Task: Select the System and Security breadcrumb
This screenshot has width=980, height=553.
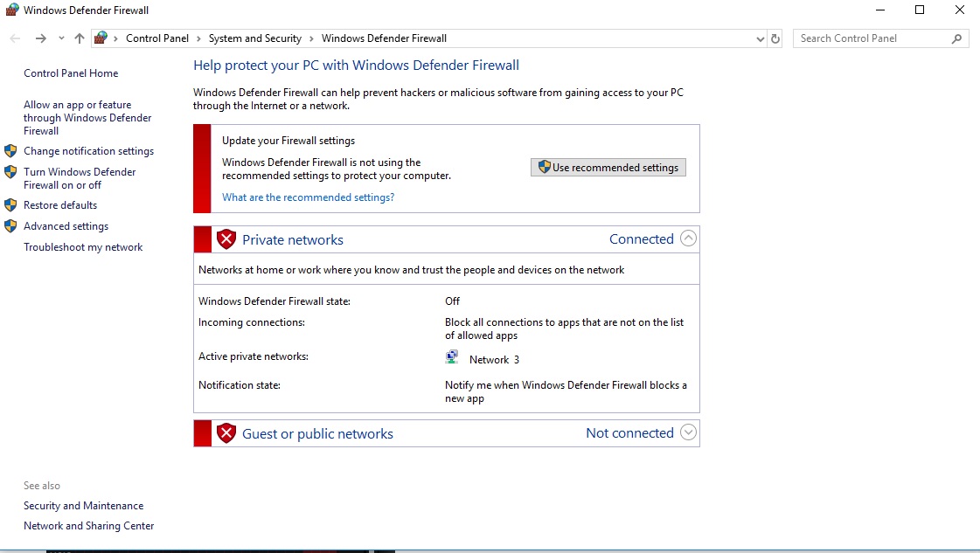Action: [x=255, y=38]
